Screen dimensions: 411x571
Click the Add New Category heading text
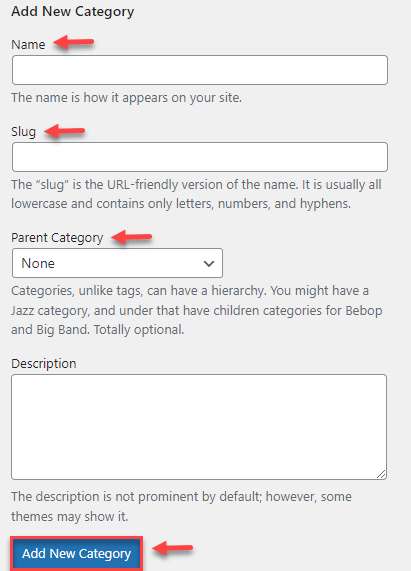72,11
